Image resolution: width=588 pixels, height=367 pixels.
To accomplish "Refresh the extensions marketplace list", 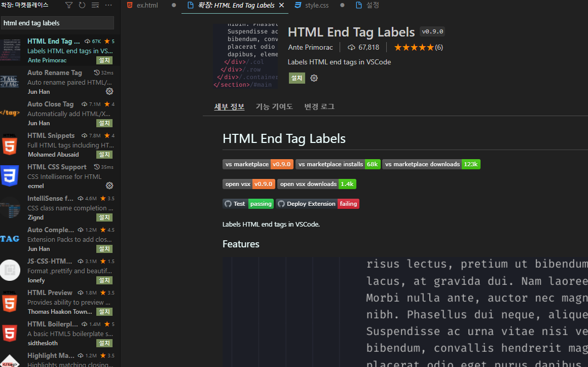I will click(x=82, y=5).
